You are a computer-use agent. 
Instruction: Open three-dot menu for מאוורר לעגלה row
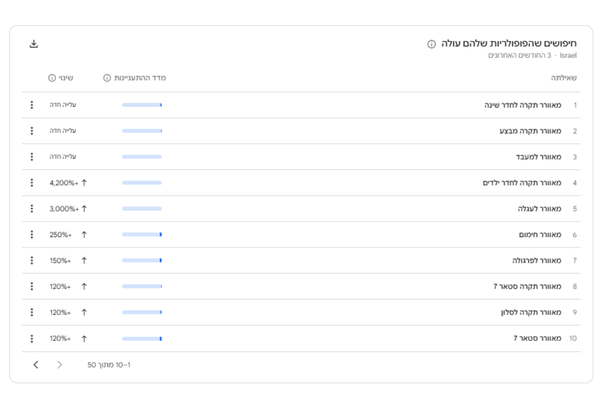32,209
